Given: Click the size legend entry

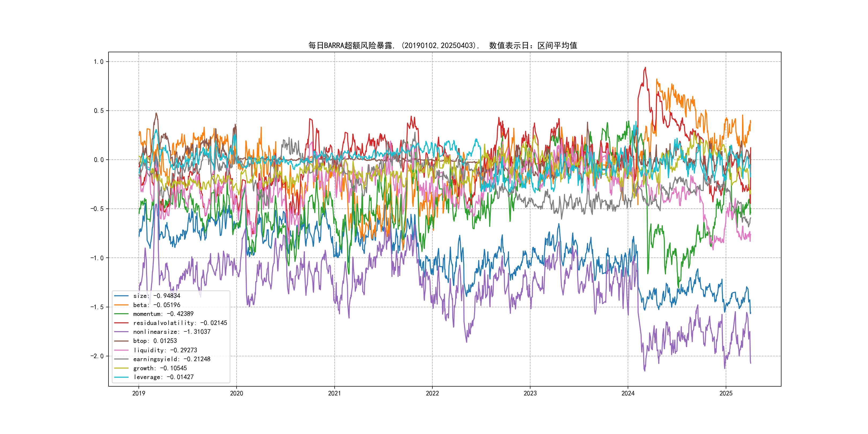Looking at the screenshot, I should point(157,296).
